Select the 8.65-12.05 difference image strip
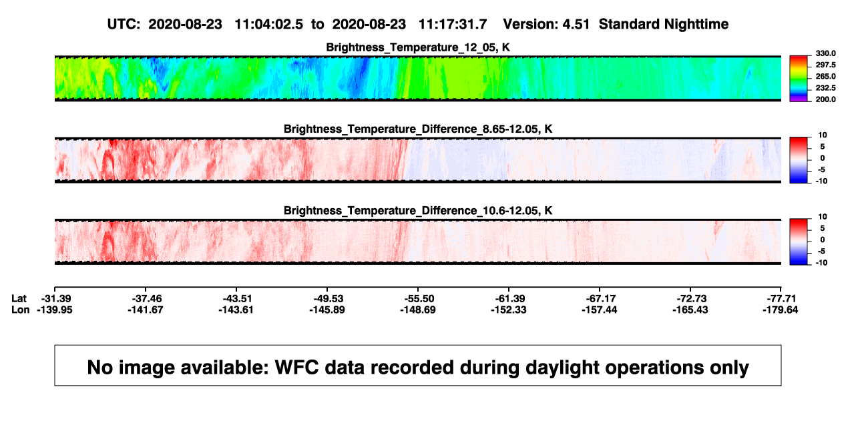This screenshot has width=868, height=445. coord(418,159)
